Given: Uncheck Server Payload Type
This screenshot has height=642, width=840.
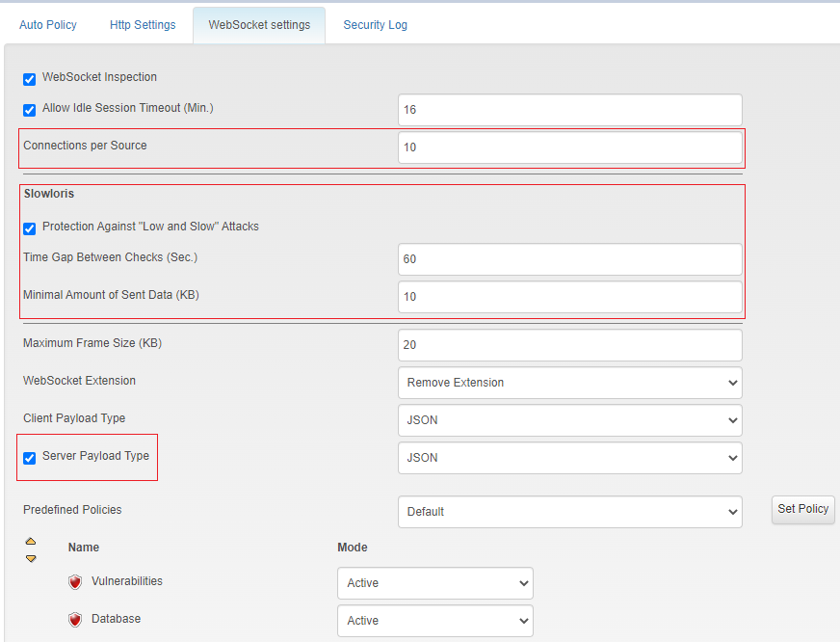Looking at the screenshot, I should click(29, 458).
